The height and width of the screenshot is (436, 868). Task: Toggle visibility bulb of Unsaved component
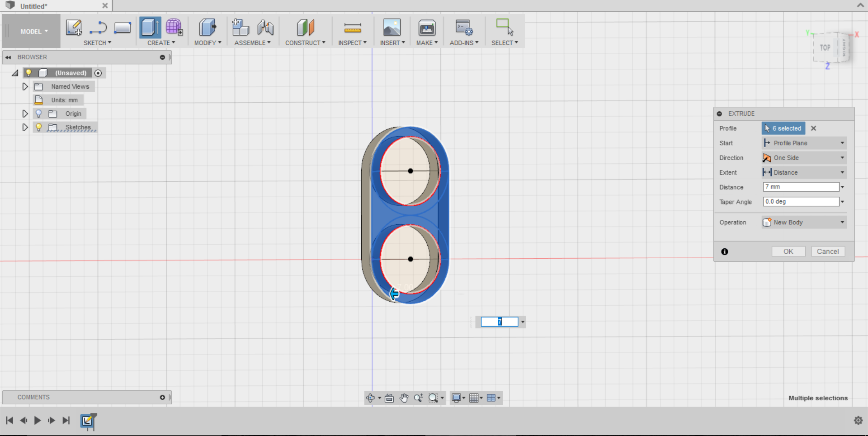[x=28, y=73]
